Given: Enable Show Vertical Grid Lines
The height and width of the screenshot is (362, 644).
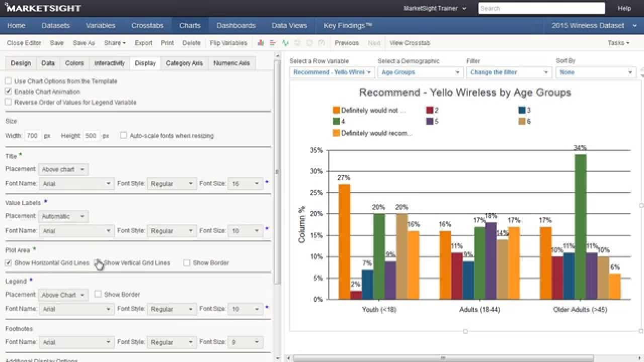Looking at the screenshot, I should [98, 262].
